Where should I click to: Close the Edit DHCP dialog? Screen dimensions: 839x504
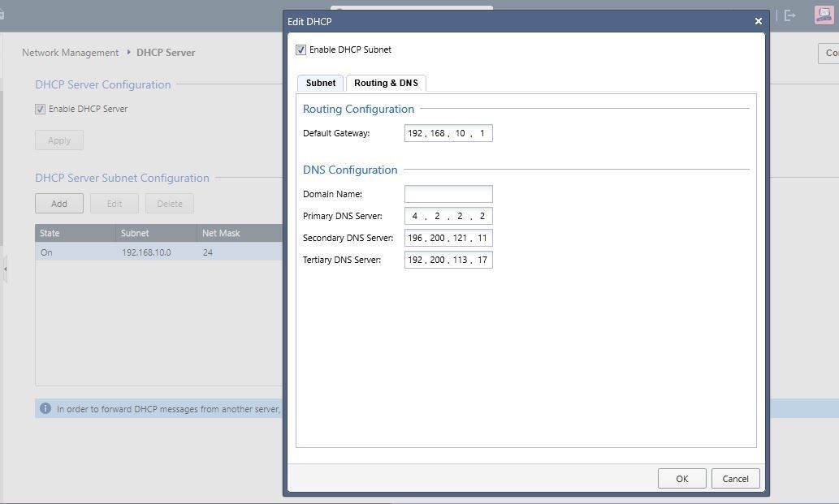click(758, 21)
